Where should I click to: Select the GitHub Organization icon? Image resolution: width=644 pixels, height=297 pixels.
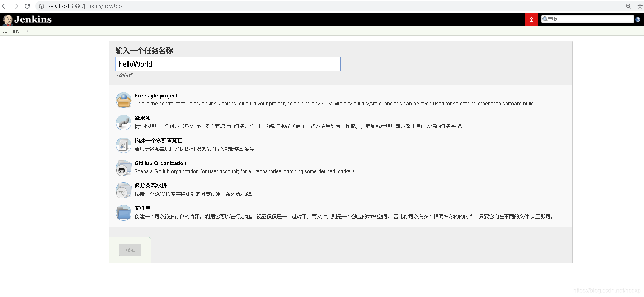124,168
